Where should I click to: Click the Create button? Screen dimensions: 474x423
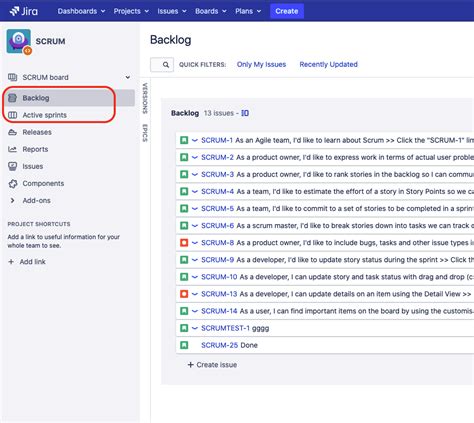click(287, 11)
